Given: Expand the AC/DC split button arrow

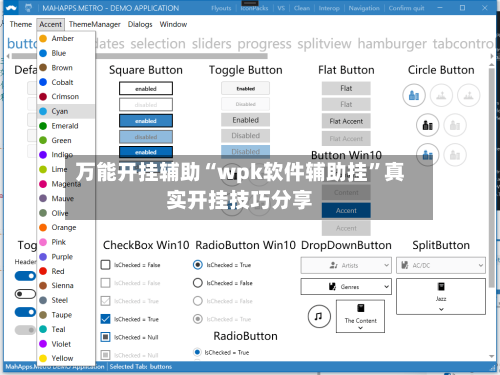Looking at the screenshot, I should point(481,265).
